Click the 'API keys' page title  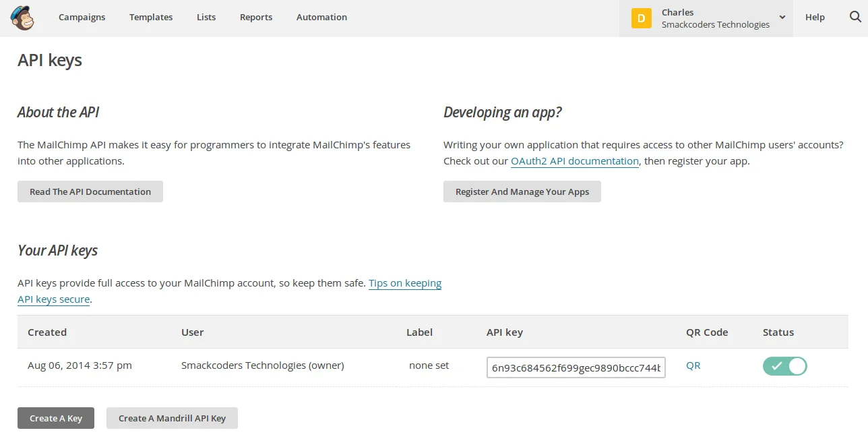[50, 61]
